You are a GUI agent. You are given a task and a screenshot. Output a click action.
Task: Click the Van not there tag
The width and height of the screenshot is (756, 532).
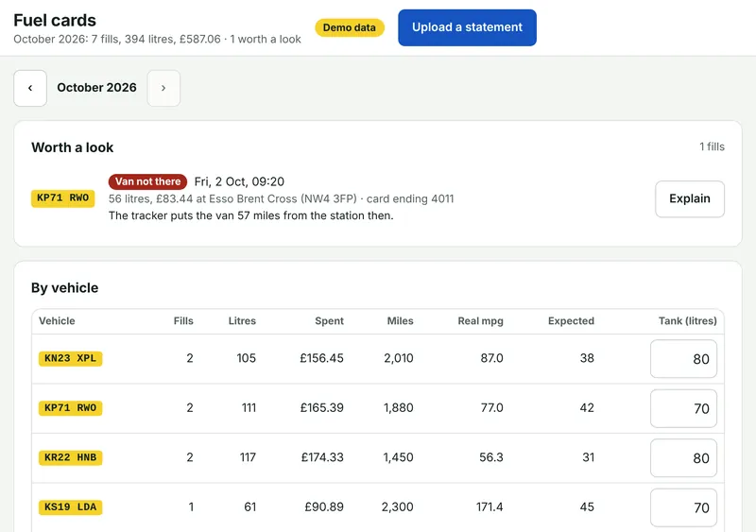coord(147,181)
